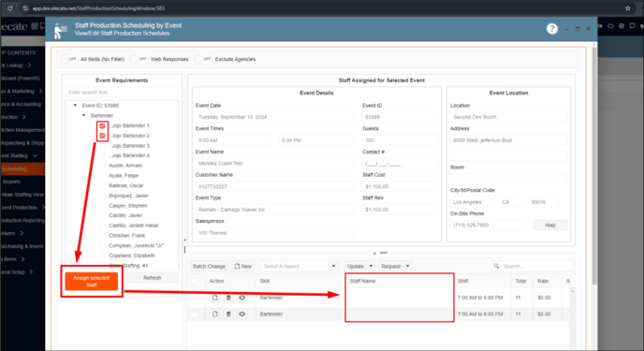Expand the Event Production sidebar chevron
This screenshot has height=351, width=644.
(x=43, y=207)
